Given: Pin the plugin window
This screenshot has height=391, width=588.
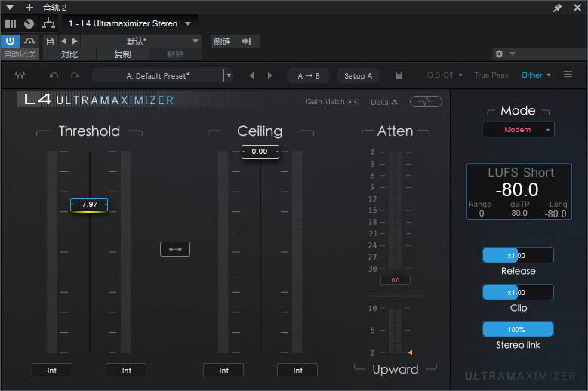Looking at the screenshot, I should pos(557,8).
